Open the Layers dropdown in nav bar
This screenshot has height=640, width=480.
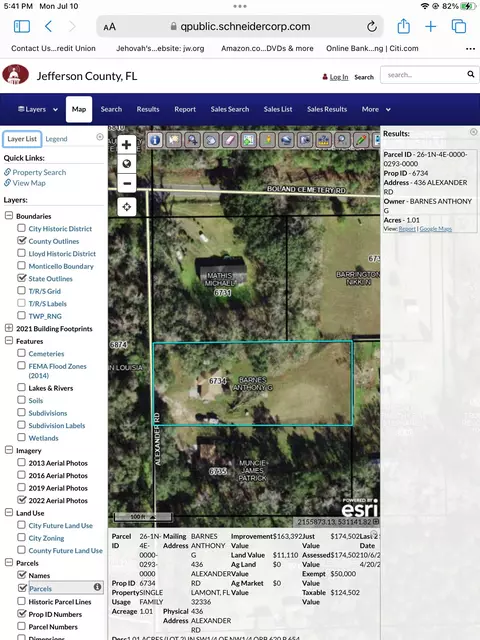(x=38, y=109)
